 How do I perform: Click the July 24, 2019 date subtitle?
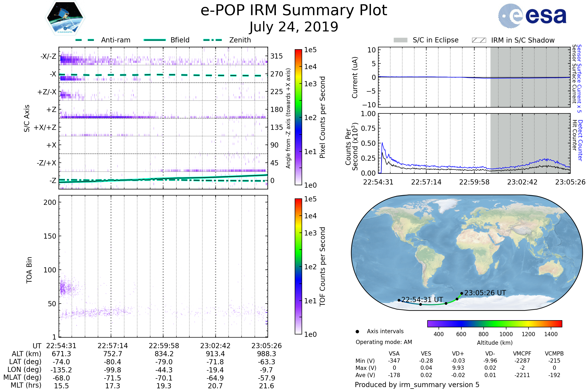(x=294, y=27)
